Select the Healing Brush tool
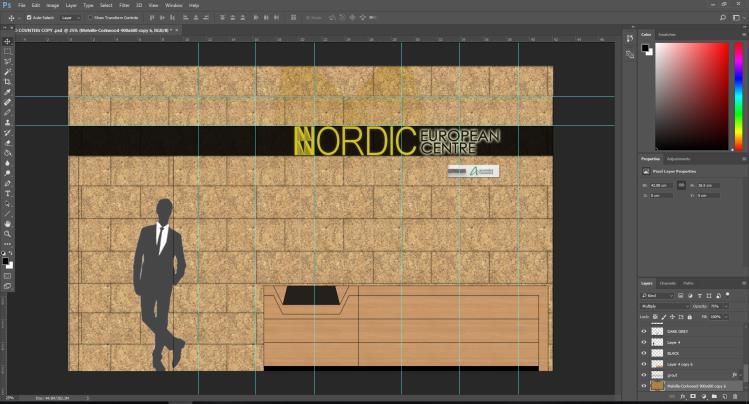The image size is (749, 404). [7, 102]
